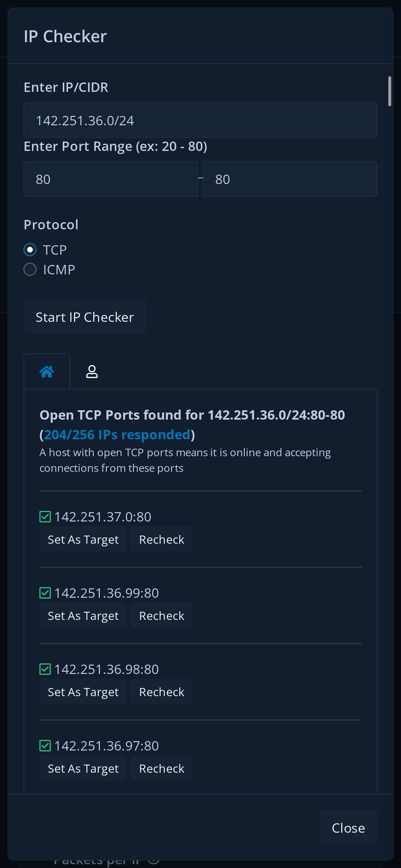Close the IP Checker dialog
This screenshot has height=868, width=401.
pos(348,828)
